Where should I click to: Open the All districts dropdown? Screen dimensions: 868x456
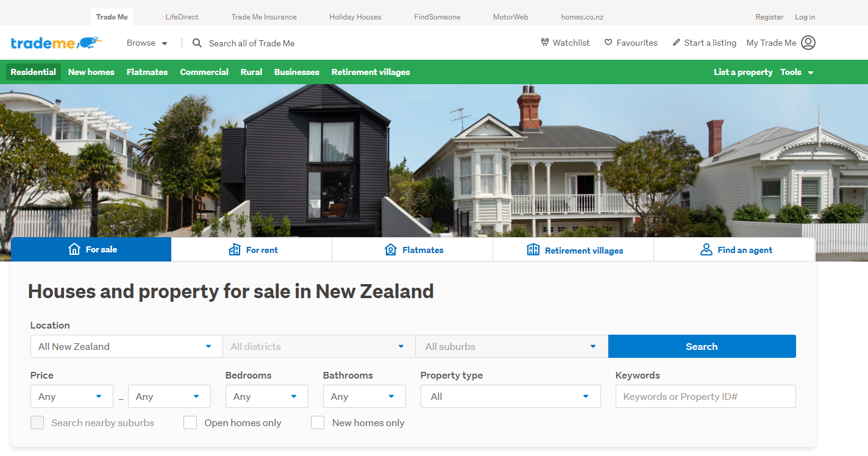319,346
